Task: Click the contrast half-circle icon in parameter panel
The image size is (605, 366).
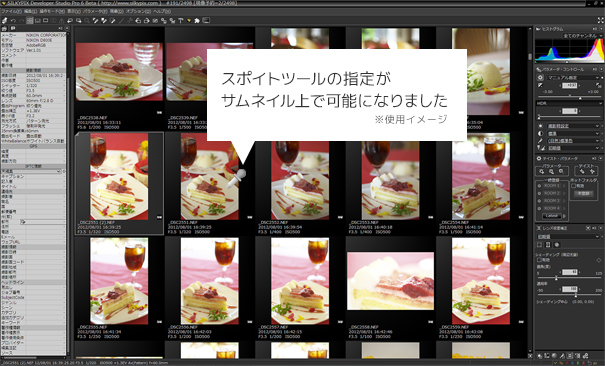Action: tap(540, 133)
